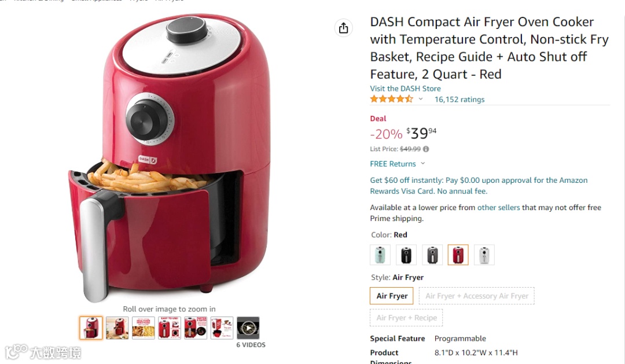Open the 16,152 ratings link
The height and width of the screenshot is (364, 625).
[459, 100]
